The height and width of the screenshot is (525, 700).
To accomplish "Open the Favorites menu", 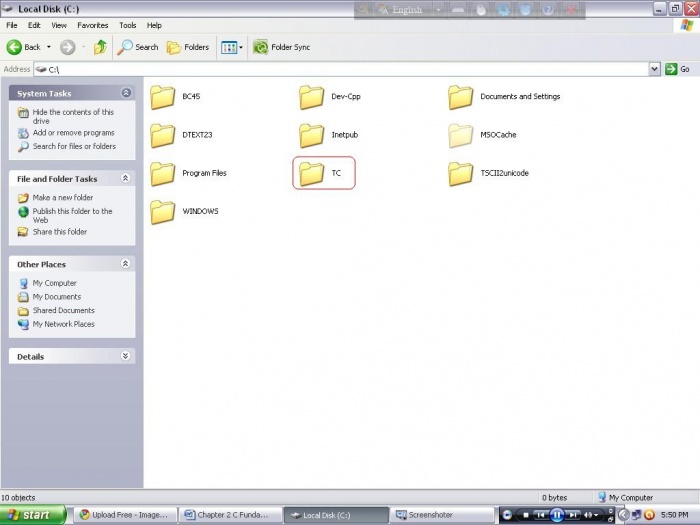I will 93,25.
